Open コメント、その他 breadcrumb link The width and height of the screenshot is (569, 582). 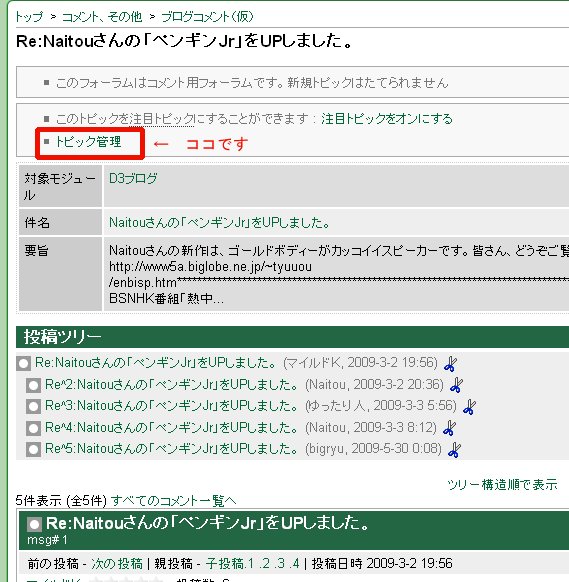click(102, 17)
